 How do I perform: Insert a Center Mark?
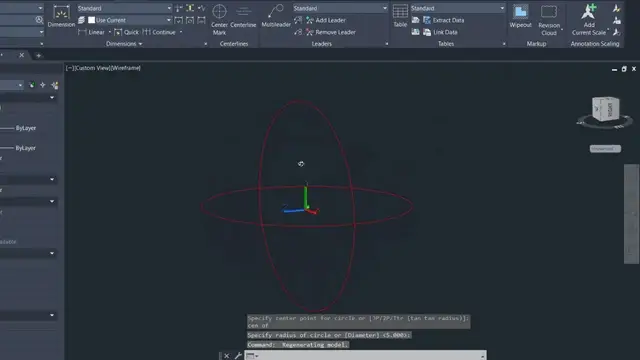point(219,19)
